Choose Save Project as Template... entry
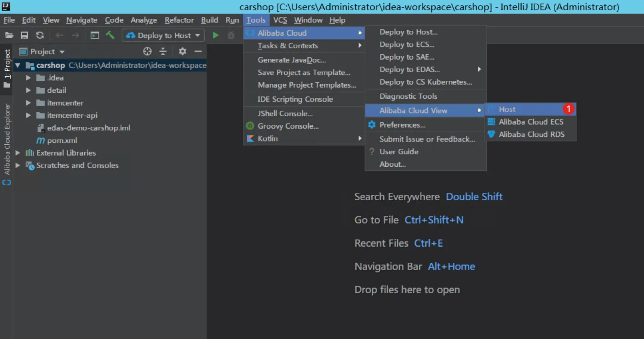The width and height of the screenshot is (644, 339). (x=304, y=73)
